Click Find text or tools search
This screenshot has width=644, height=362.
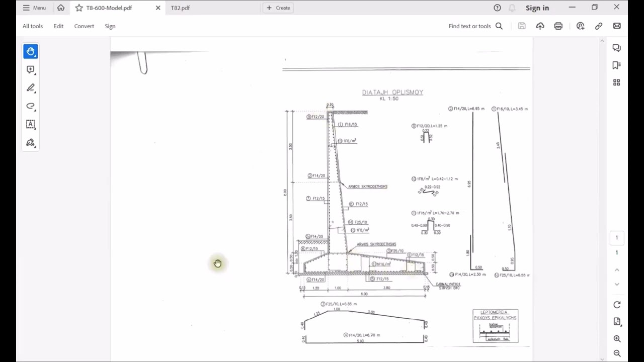(x=475, y=26)
